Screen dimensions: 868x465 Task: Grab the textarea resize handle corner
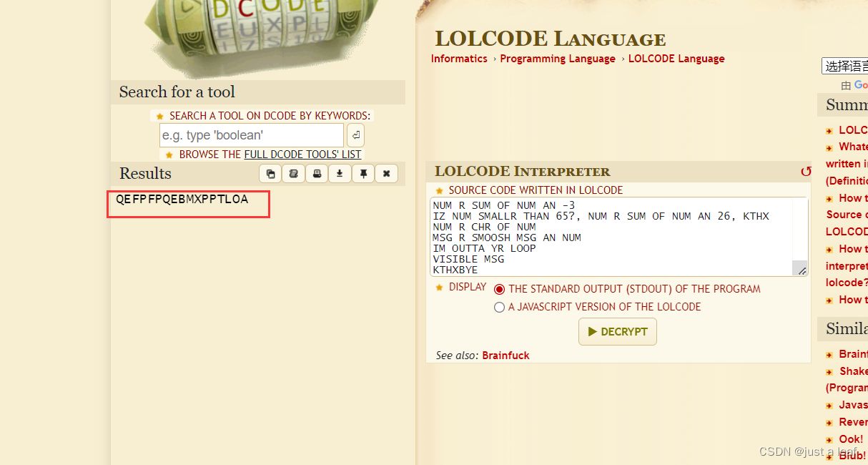802,271
